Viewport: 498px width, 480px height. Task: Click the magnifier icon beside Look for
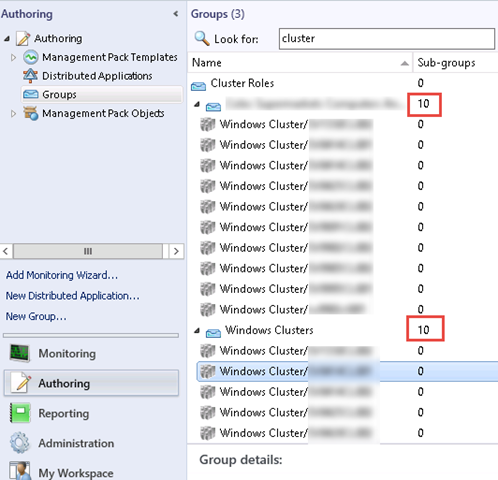202,39
